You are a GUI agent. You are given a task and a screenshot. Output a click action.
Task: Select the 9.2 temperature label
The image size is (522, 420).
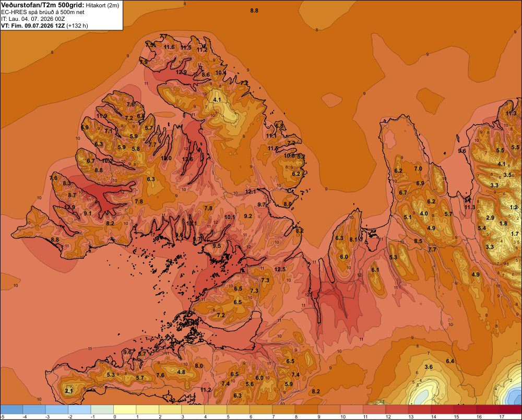pos(248,216)
